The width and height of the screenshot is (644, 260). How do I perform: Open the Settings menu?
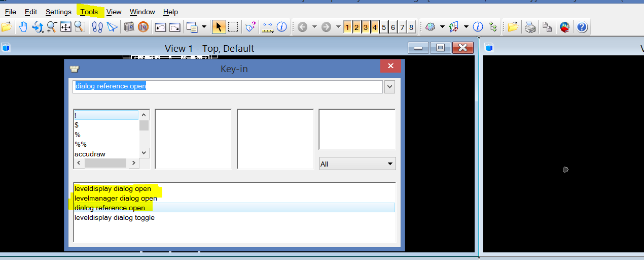pos(58,12)
